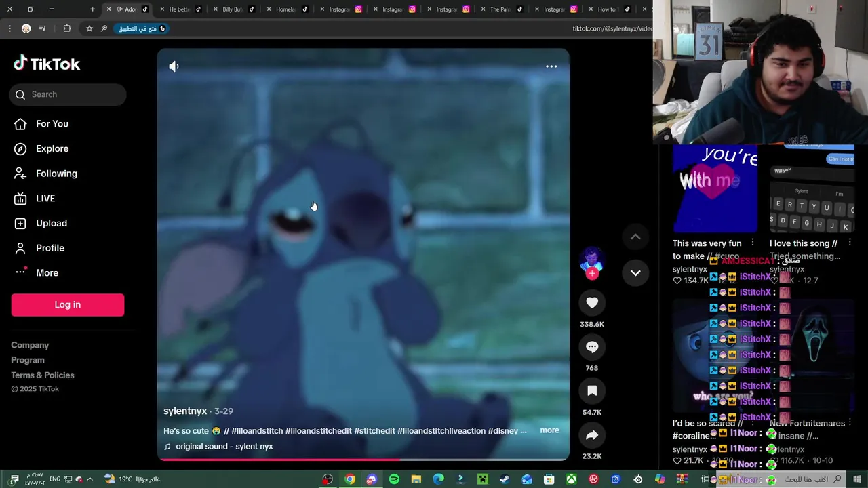Open the sylentnyx username under the video

click(185, 411)
